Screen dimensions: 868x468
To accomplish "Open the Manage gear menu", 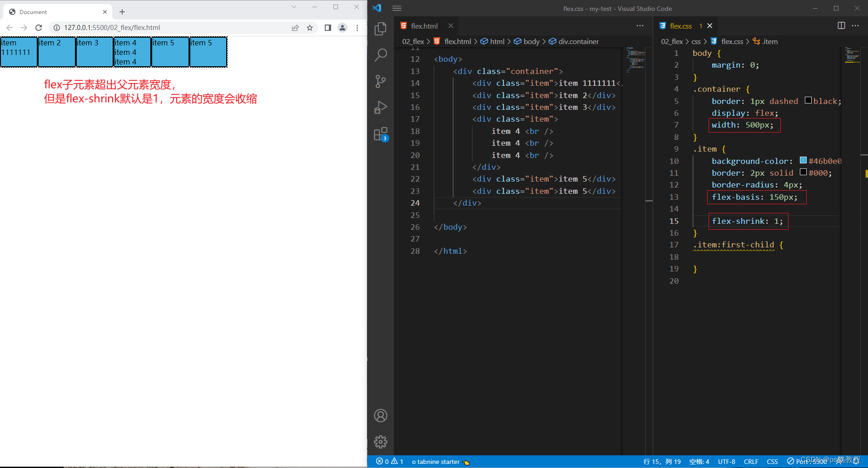I will [x=381, y=442].
